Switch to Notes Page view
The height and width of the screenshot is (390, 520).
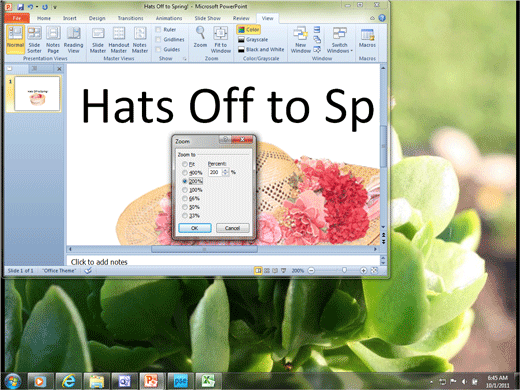point(53,39)
